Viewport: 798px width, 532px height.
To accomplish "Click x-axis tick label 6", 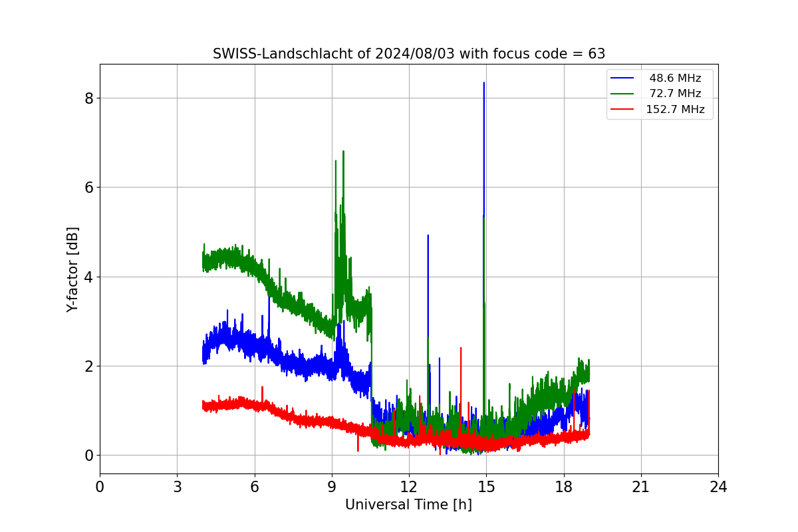I will [x=254, y=487].
